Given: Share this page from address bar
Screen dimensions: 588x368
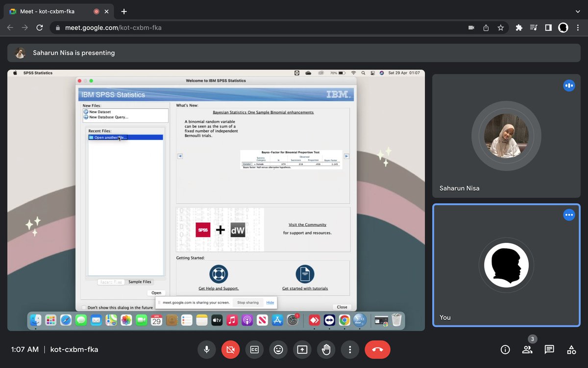Looking at the screenshot, I should pos(486,28).
